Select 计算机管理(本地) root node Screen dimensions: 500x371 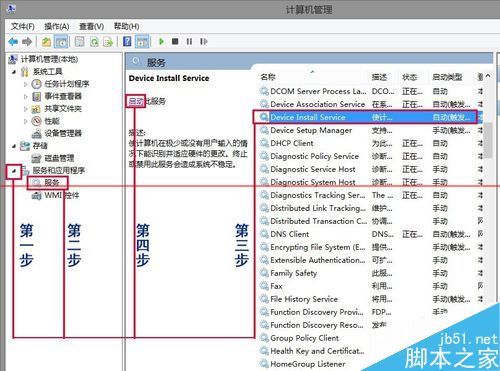coord(49,59)
